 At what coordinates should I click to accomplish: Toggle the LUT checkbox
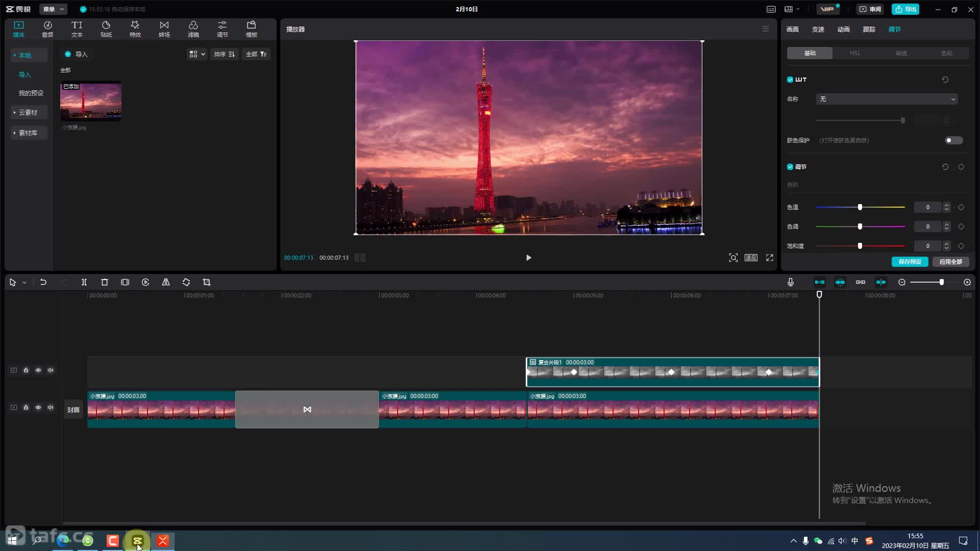coord(790,80)
